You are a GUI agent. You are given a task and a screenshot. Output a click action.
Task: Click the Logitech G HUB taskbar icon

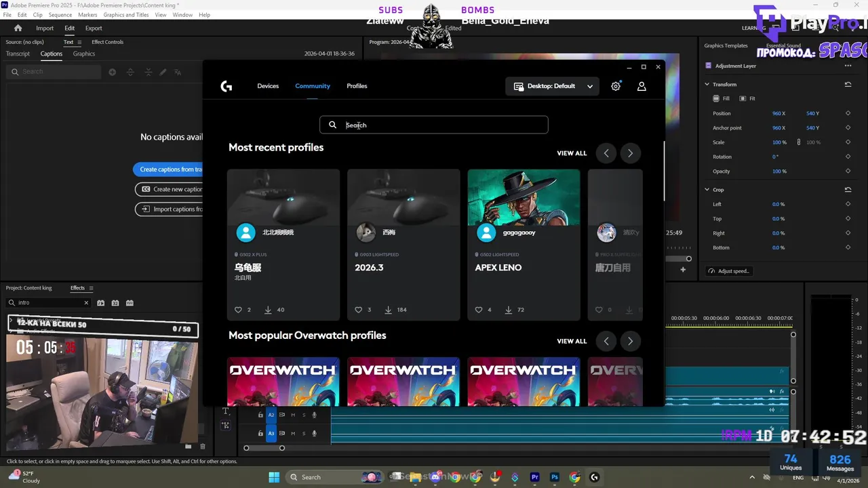595,477
